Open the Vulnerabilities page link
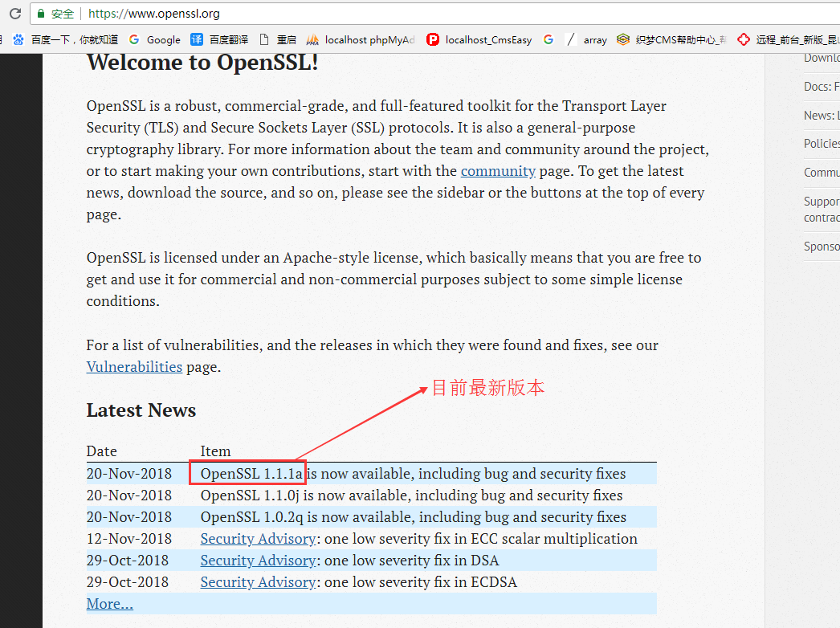 [134, 366]
